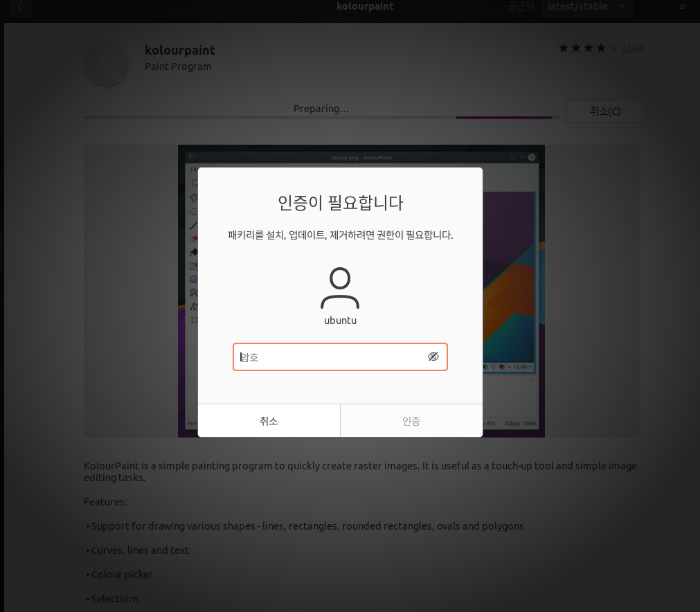Image resolution: width=700 pixels, height=612 pixels.
Task: Click the (249) review count
Action: click(634, 48)
